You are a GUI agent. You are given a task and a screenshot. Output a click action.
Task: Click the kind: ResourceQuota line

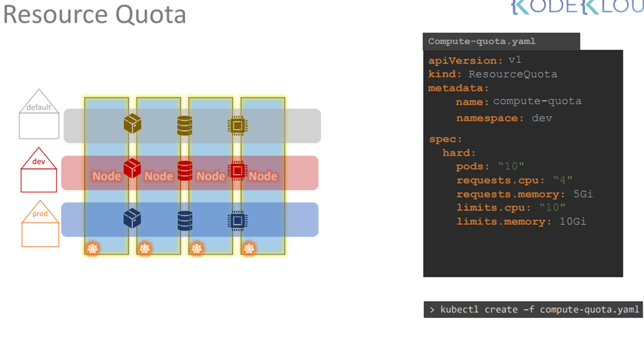493,75
